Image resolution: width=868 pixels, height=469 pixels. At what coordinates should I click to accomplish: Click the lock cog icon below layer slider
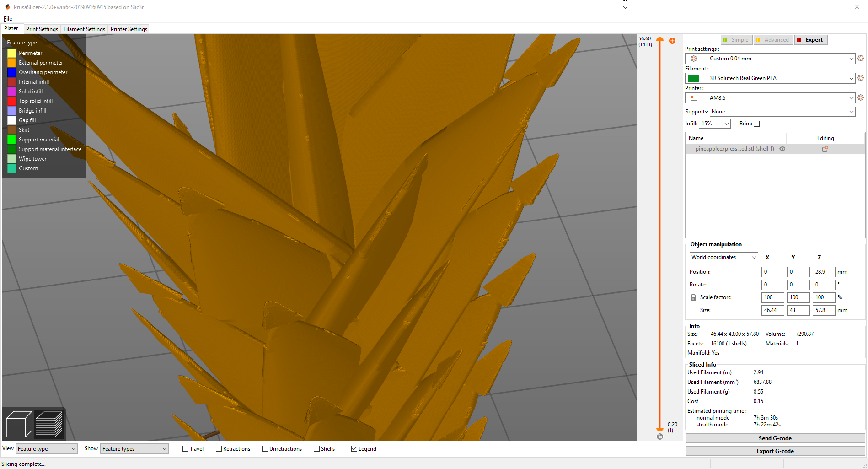click(659, 437)
